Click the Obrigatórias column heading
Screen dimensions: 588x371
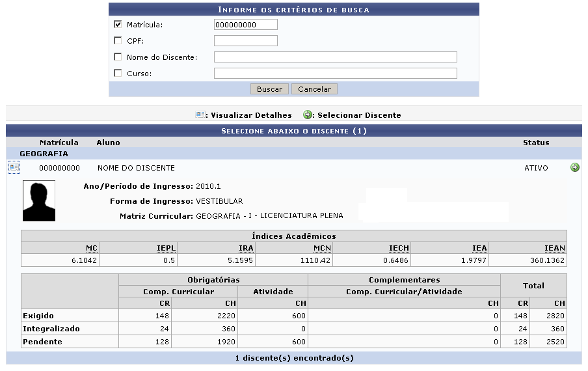213,280
